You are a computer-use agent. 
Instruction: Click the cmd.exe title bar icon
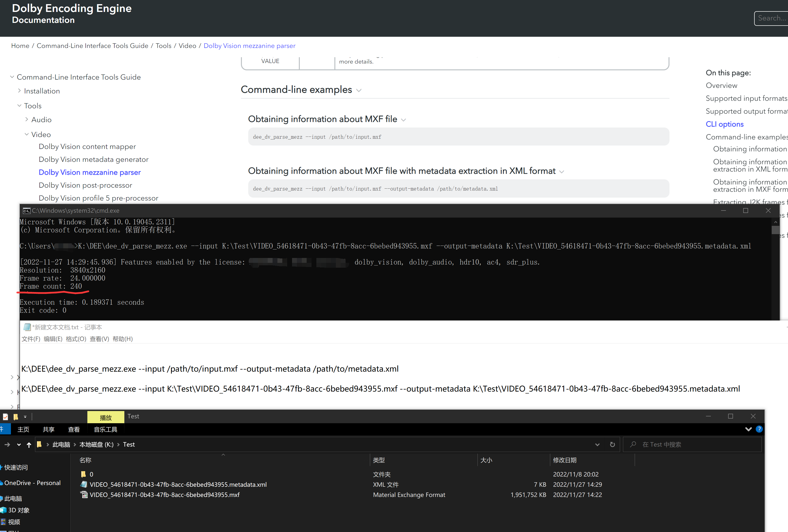(x=27, y=211)
